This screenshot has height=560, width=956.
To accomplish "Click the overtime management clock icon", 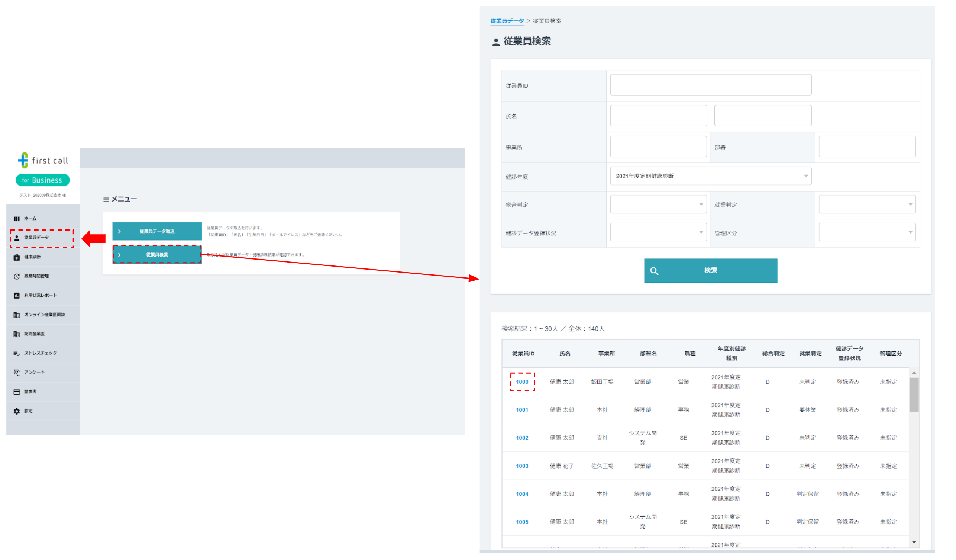I will click(17, 277).
